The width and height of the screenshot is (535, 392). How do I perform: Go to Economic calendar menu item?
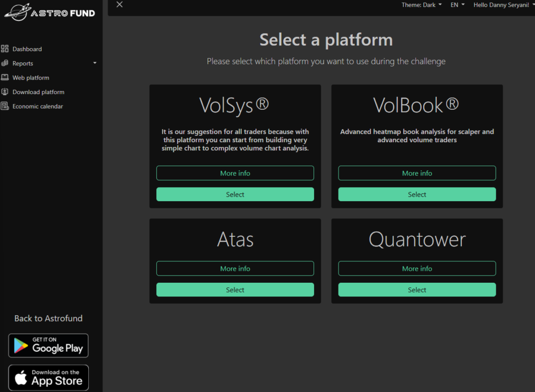pyautogui.click(x=38, y=106)
